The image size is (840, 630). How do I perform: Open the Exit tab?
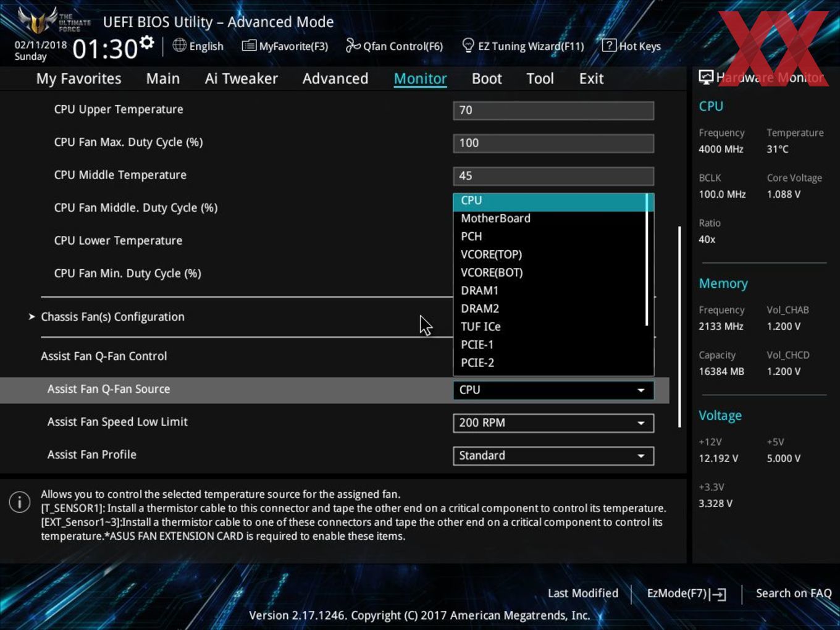point(591,78)
